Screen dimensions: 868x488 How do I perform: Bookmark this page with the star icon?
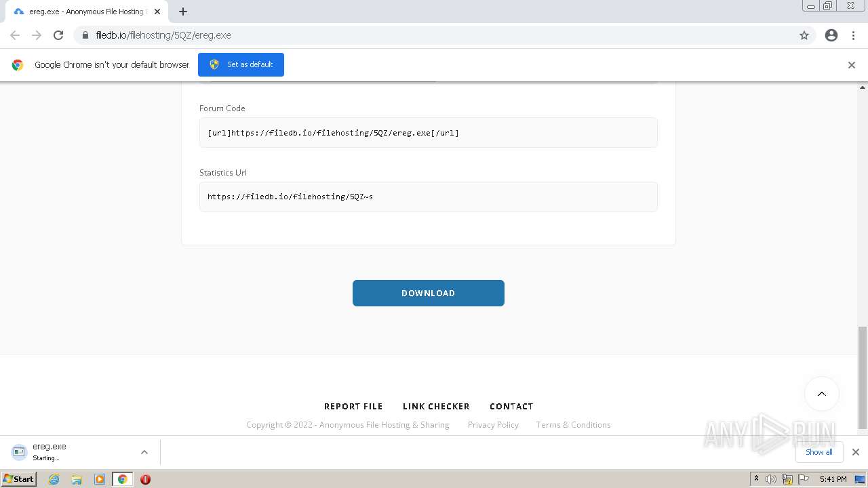point(804,35)
